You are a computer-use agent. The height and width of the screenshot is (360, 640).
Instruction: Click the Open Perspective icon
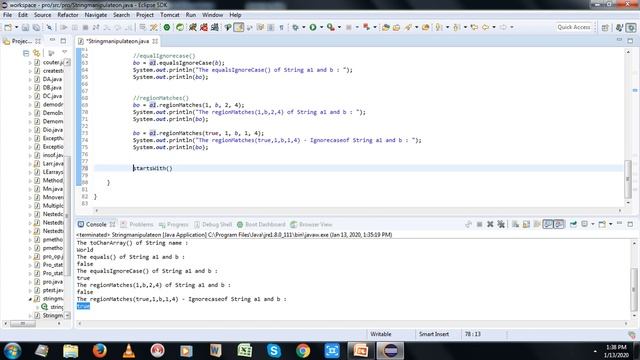(x=605, y=27)
